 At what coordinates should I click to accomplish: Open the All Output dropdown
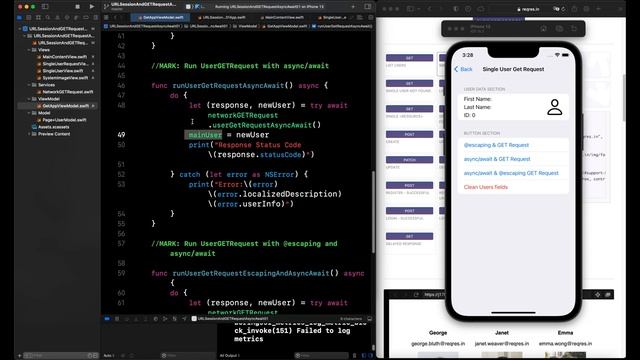230,356
